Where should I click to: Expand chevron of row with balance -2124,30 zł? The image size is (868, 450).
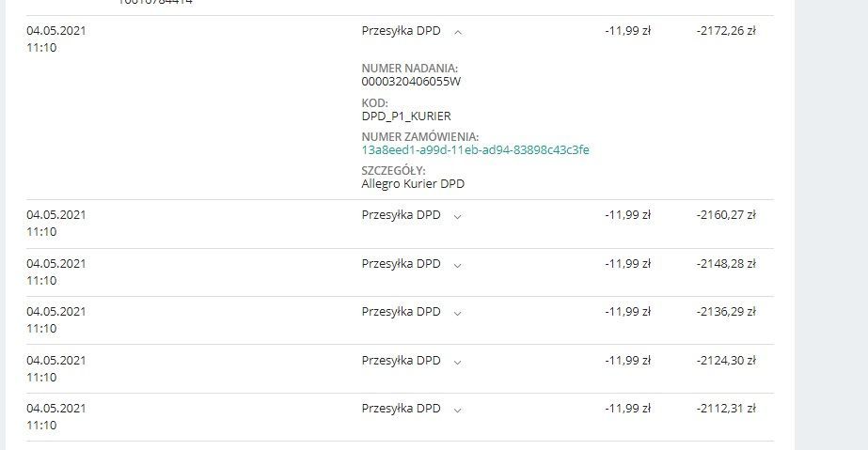457,362
